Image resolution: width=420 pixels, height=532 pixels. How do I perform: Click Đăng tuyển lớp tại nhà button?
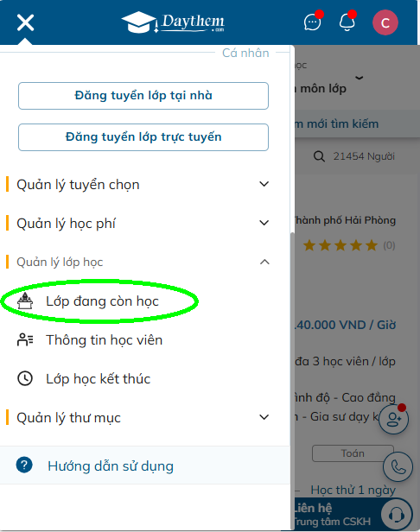click(x=143, y=96)
